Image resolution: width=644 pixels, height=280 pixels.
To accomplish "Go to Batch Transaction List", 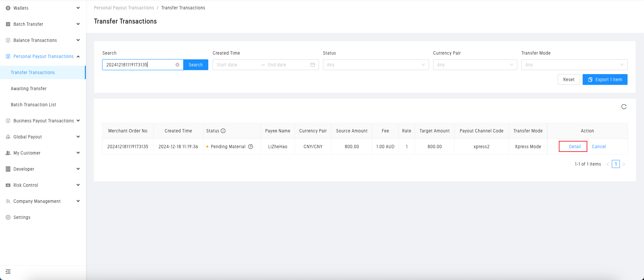I will point(34,105).
